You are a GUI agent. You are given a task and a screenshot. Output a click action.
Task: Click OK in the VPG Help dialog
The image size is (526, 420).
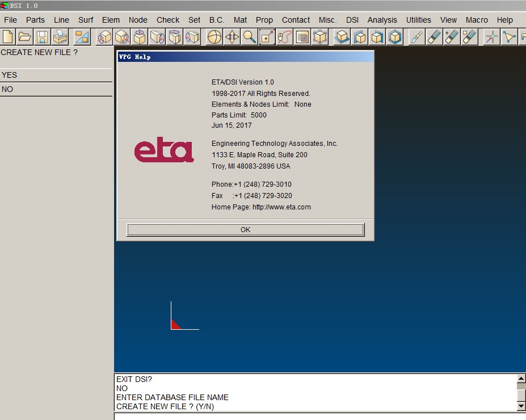pyautogui.click(x=245, y=229)
